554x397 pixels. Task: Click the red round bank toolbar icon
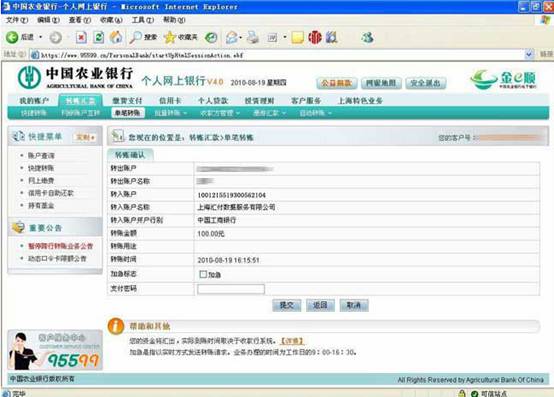(315, 37)
